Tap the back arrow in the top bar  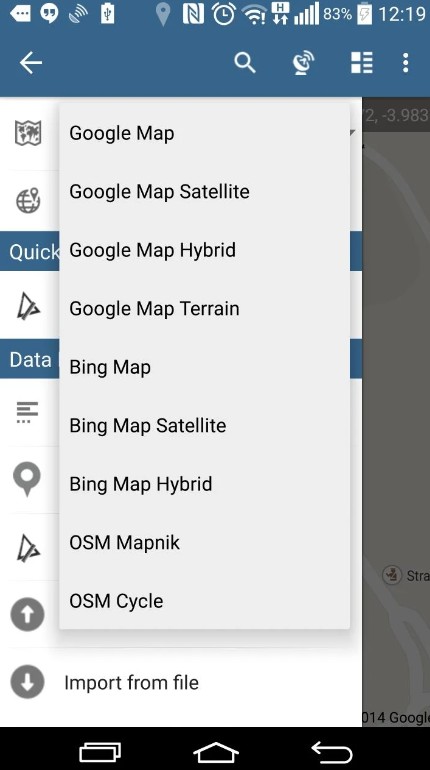30,63
